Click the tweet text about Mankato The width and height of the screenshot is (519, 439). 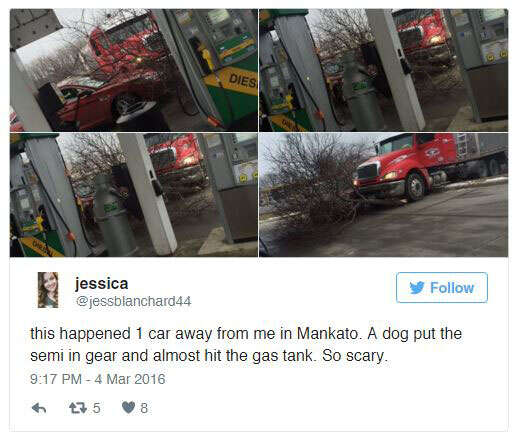click(246, 345)
